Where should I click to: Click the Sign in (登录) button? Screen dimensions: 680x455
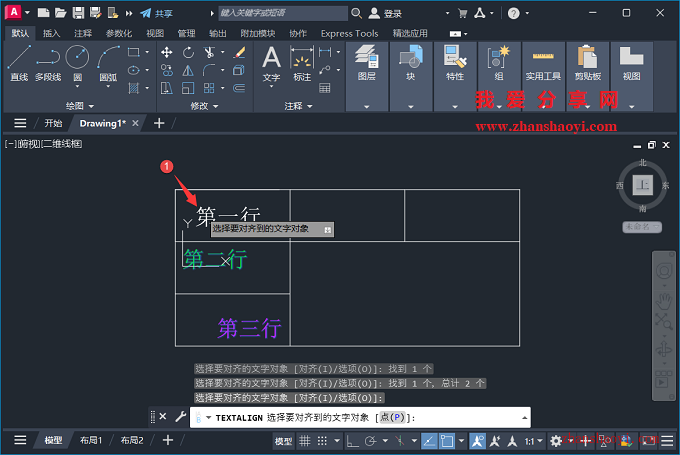385,13
